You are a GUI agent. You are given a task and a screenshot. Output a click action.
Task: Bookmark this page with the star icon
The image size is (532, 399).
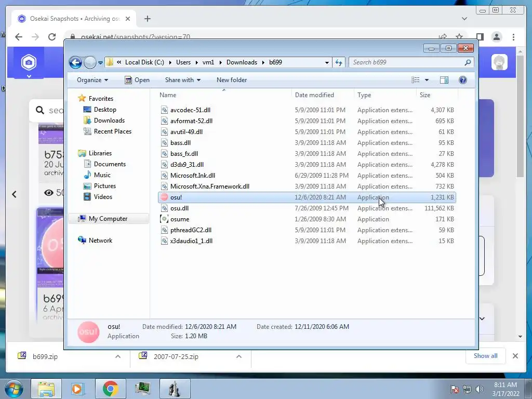[x=459, y=36]
